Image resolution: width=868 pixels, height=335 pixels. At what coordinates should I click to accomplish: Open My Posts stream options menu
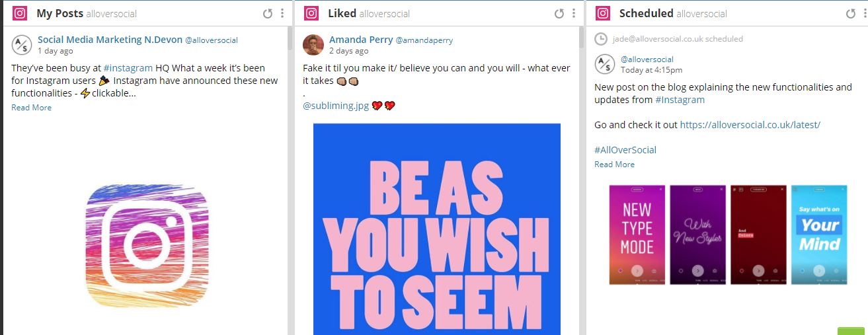pos(282,13)
